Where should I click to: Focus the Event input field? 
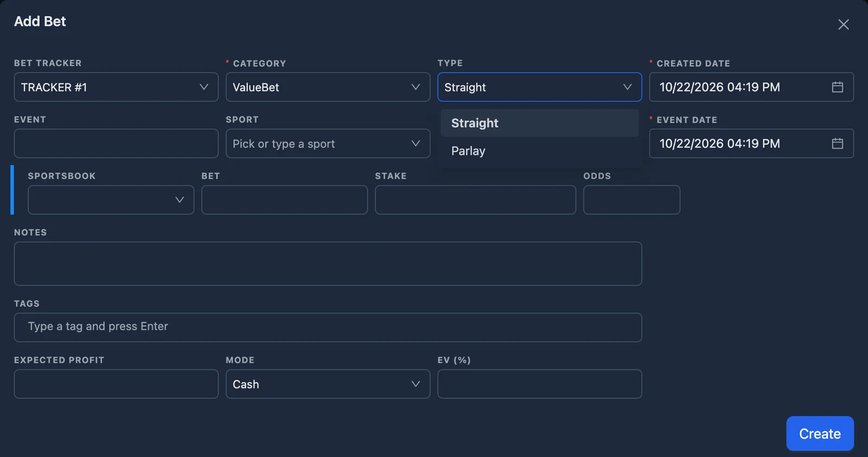coord(116,143)
